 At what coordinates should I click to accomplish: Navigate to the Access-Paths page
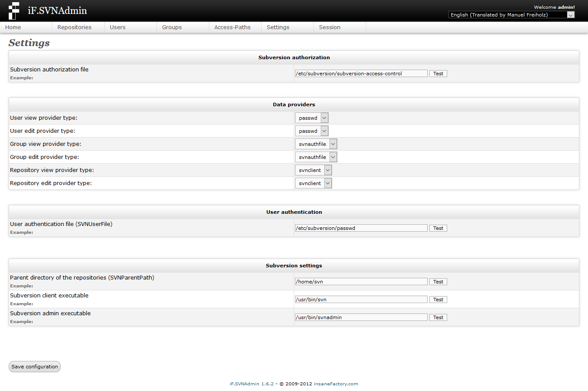tap(232, 27)
